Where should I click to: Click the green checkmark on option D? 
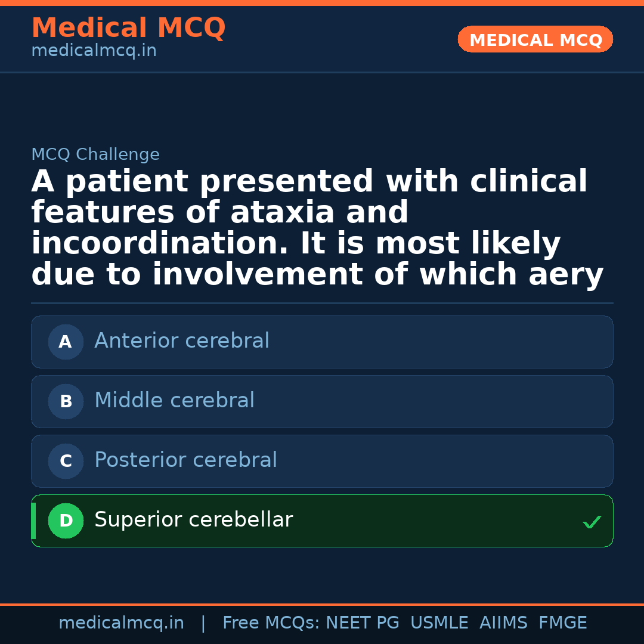[x=592, y=522]
